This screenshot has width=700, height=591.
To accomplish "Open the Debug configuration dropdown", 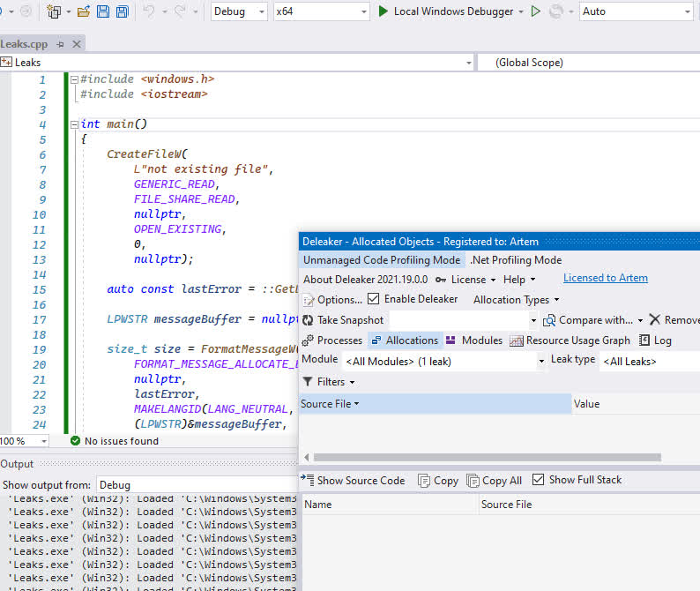I will pyautogui.click(x=239, y=11).
